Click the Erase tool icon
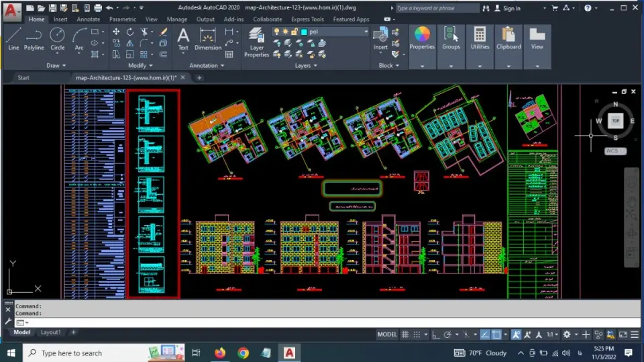This screenshot has height=362, width=644. pos(164,32)
